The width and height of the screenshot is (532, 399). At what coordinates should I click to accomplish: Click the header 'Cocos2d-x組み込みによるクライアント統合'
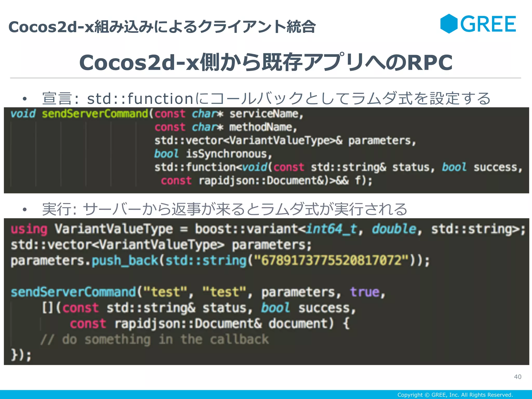[162, 27]
